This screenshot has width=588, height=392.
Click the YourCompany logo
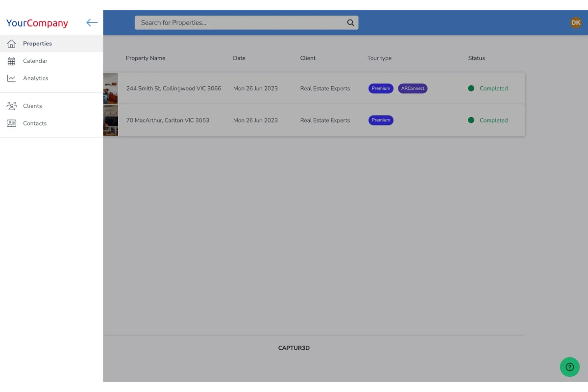[x=37, y=23]
